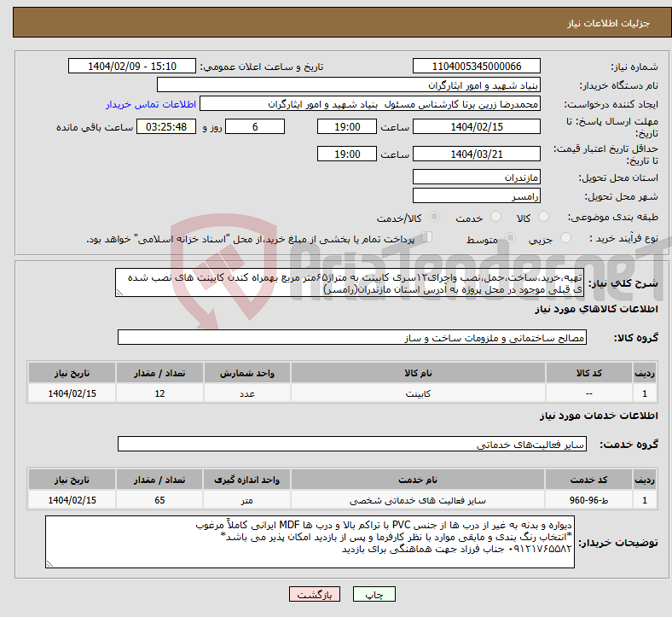Select the کالا/خدمت radio button
This screenshot has width=672, height=617.
click(435, 217)
